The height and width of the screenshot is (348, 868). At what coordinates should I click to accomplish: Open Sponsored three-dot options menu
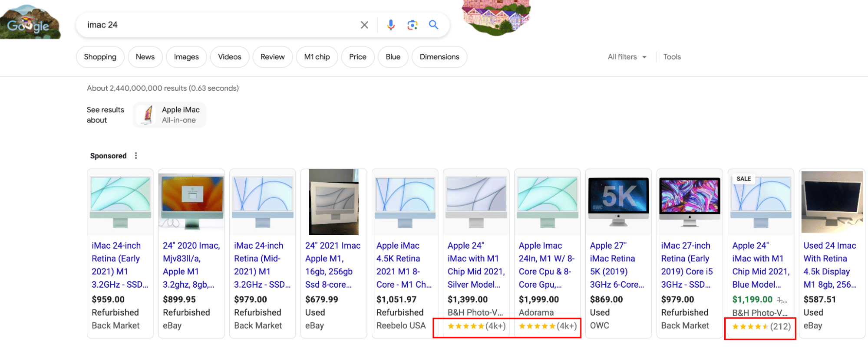(x=136, y=156)
